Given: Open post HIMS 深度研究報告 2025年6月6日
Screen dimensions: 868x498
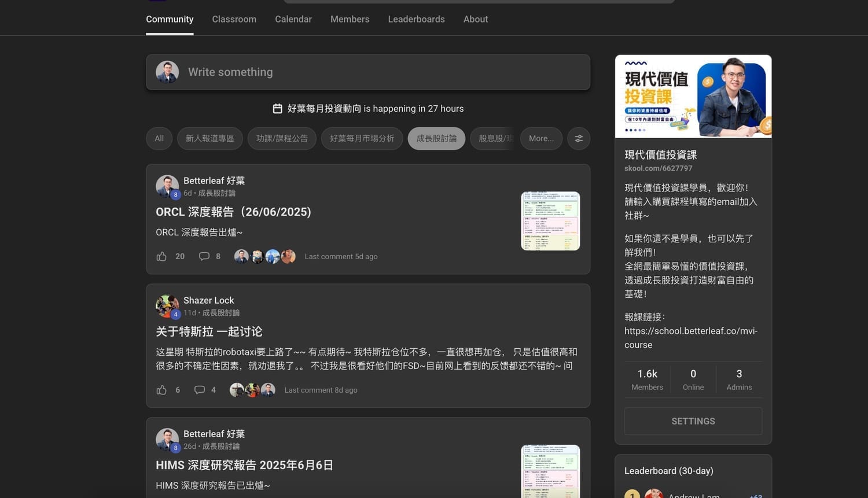Looking at the screenshot, I should (244, 466).
